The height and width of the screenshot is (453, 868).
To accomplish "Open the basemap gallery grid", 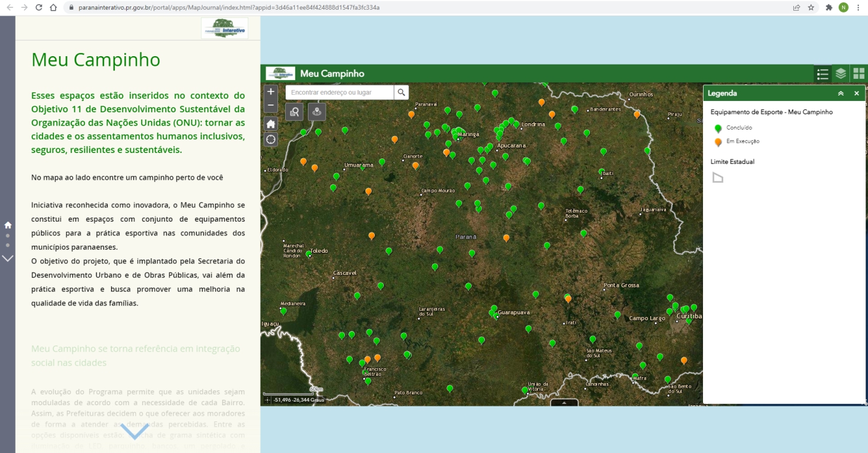I will point(858,74).
